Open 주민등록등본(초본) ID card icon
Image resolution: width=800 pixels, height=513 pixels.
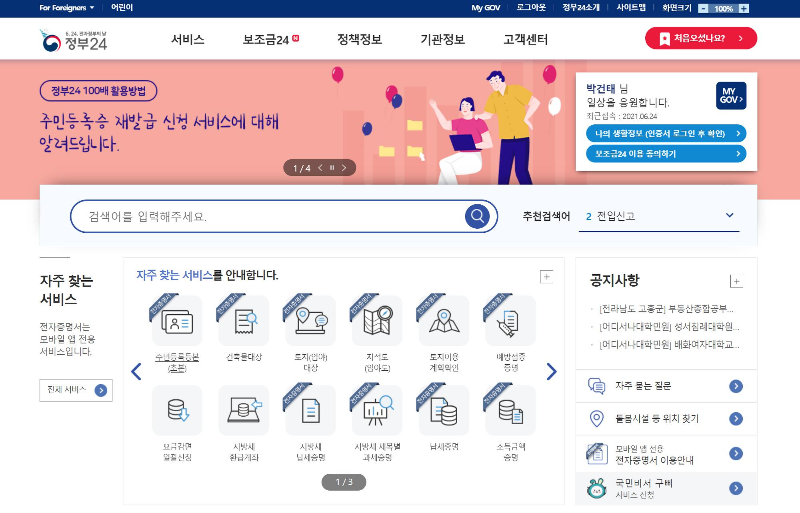(177, 321)
